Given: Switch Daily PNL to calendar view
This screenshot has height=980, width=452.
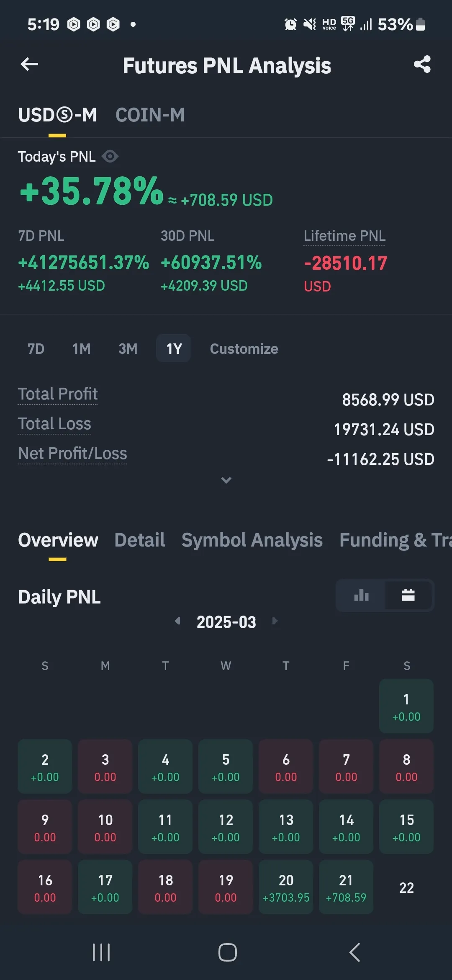Looking at the screenshot, I should pyautogui.click(x=408, y=595).
